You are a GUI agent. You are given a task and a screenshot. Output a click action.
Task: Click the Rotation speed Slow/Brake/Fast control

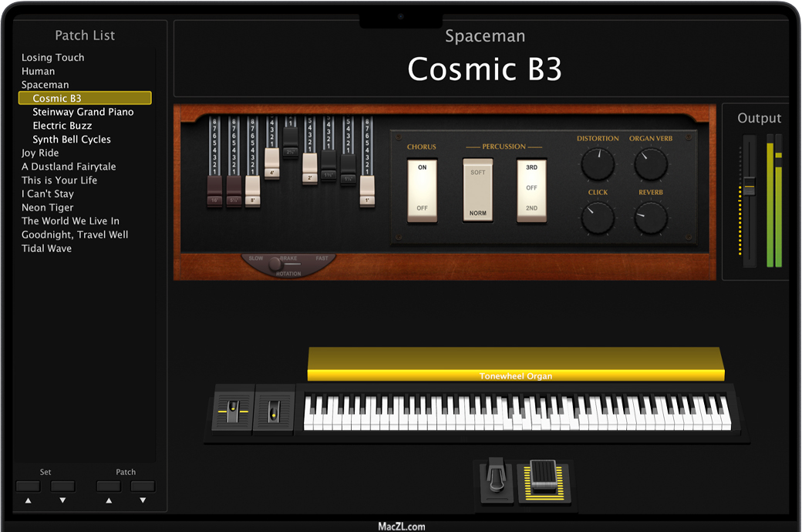coord(277,264)
